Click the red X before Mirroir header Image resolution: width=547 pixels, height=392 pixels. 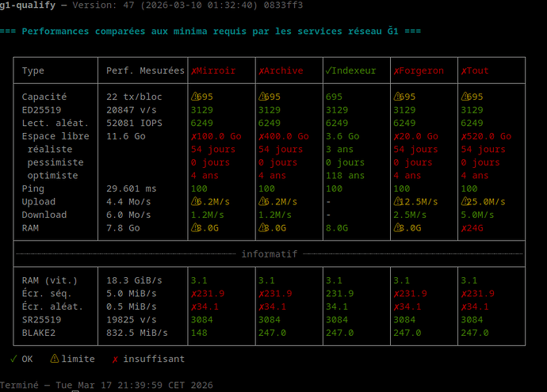point(193,71)
